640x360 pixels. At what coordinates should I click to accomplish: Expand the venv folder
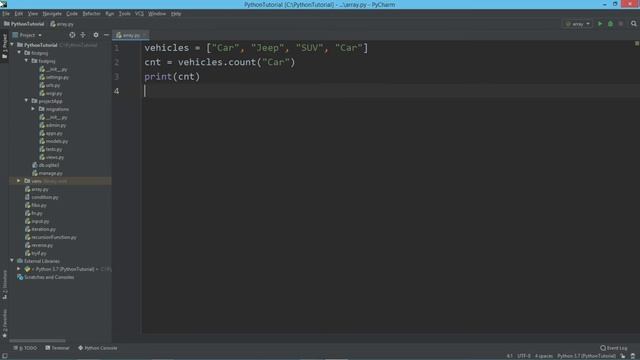click(x=19, y=181)
